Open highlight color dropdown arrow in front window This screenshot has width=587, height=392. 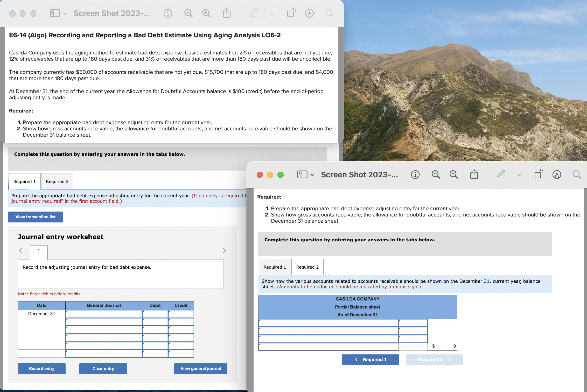tap(519, 175)
